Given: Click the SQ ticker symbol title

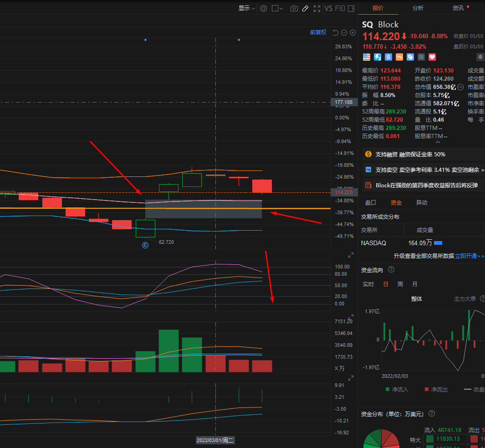Looking at the screenshot, I should point(368,25).
